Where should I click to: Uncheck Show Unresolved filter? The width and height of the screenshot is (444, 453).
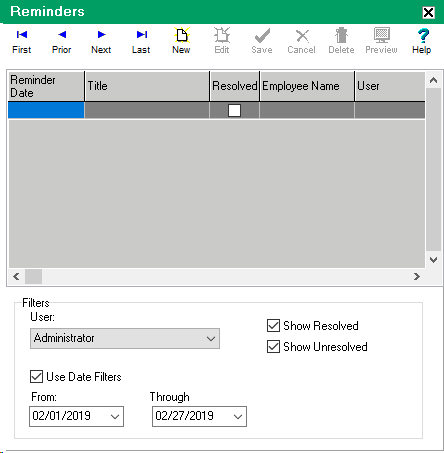273,347
